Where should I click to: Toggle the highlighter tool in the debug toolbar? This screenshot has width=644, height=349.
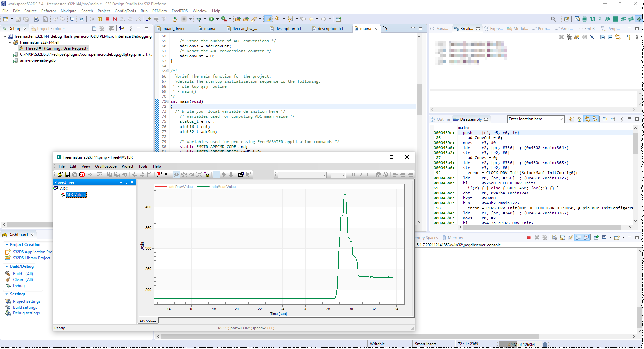pos(268,19)
